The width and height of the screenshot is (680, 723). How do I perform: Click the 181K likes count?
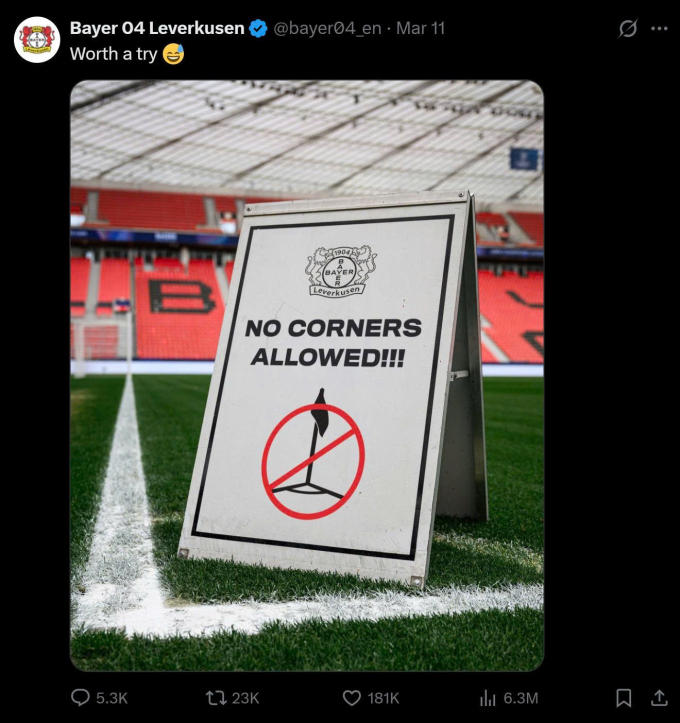click(x=383, y=698)
